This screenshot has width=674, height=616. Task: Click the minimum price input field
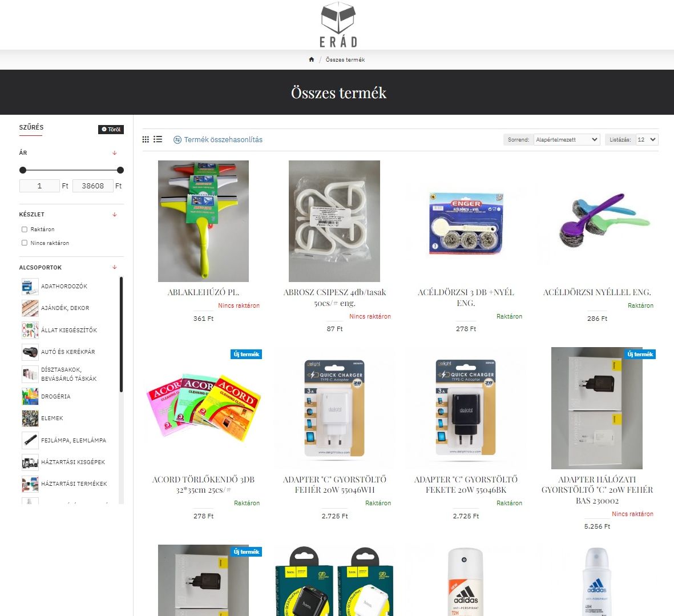(x=39, y=186)
